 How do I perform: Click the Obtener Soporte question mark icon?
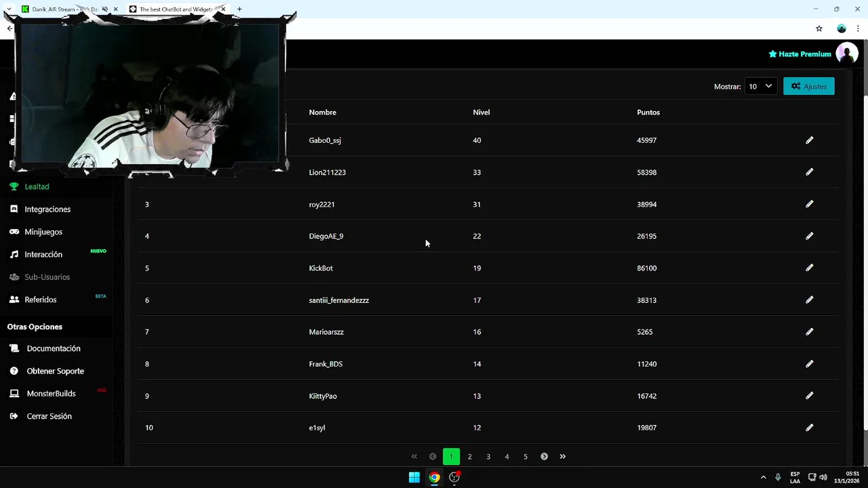point(14,371)
